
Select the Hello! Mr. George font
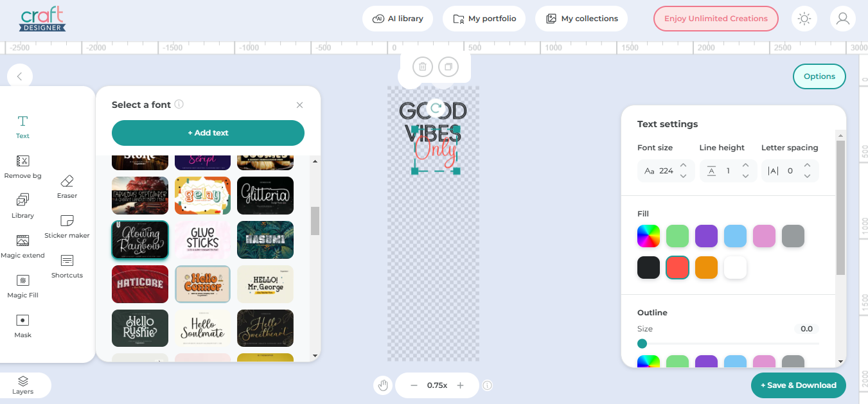click(x=265, y=284)
